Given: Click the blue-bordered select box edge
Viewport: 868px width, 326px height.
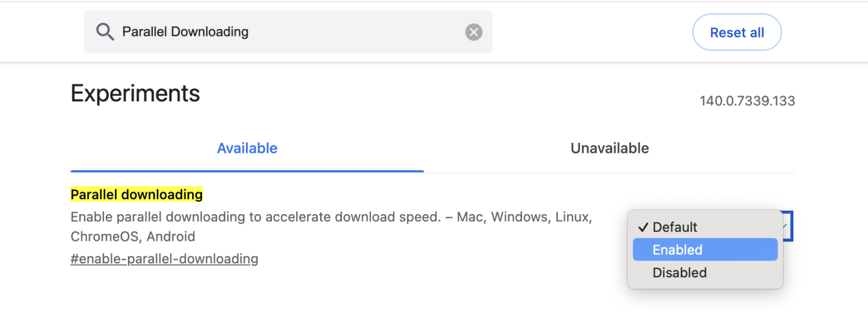Looking at the screenshot, I should (791, 226).
